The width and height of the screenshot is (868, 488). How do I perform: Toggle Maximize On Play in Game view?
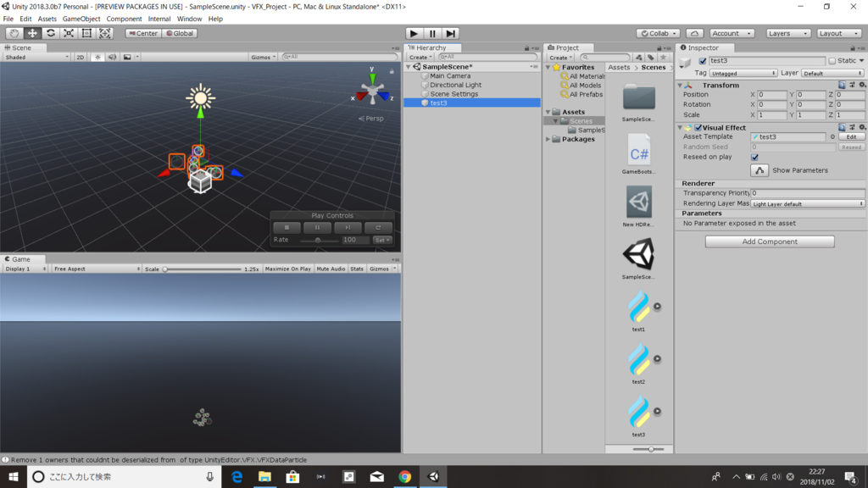point(287,269)
